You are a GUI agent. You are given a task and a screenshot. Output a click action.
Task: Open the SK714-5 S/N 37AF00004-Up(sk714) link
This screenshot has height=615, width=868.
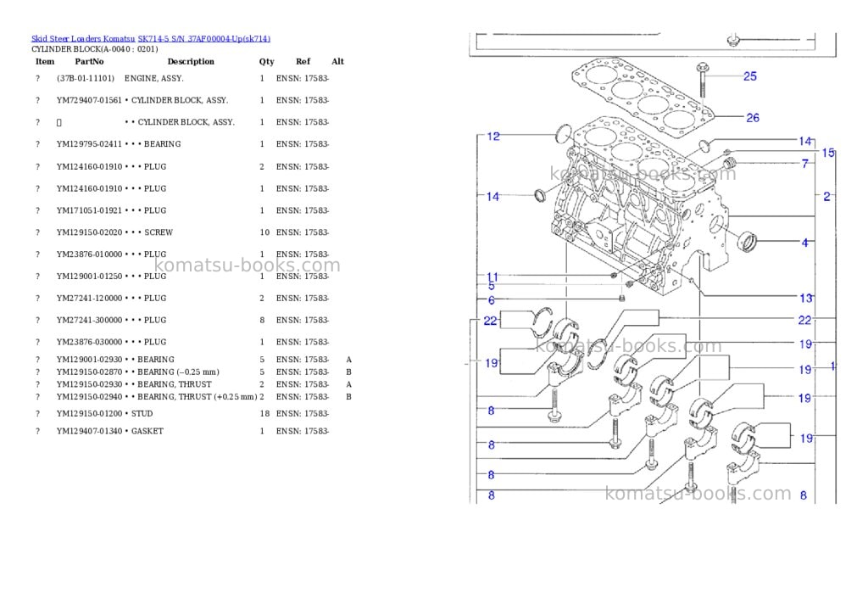coord(204,39)
